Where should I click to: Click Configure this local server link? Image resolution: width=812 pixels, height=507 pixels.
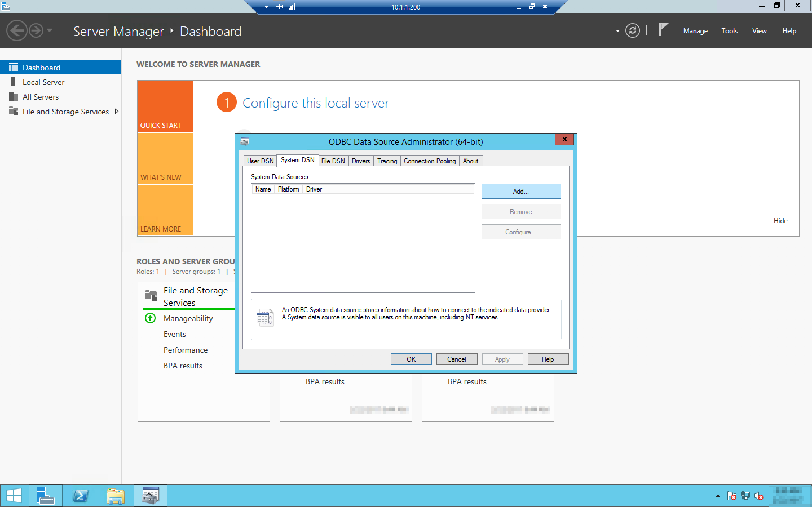click(315, 103)
